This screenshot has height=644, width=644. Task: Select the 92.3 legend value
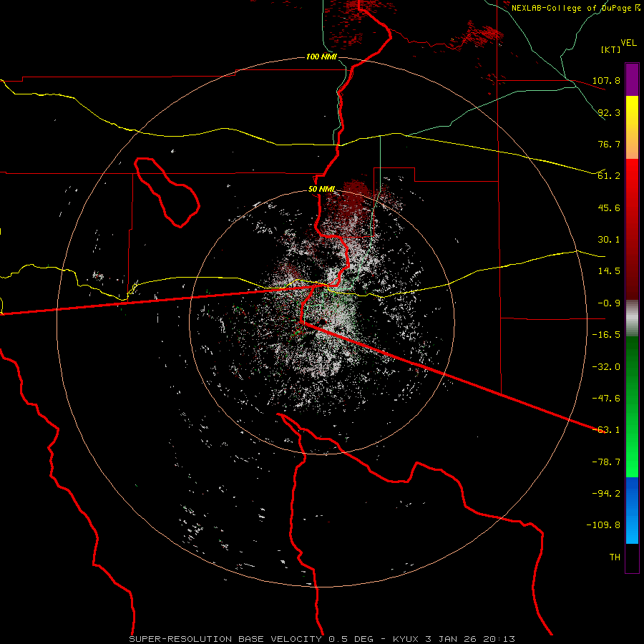[609, 112]
